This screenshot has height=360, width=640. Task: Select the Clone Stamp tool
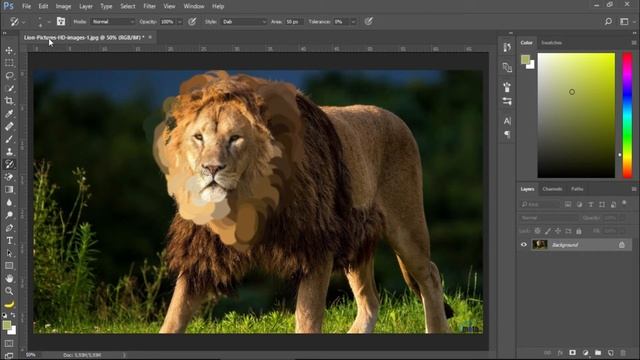[9, 151]
